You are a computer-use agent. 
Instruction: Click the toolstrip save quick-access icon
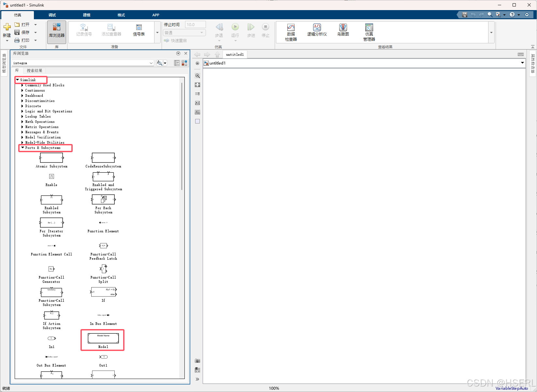click(x=465, y=15)
